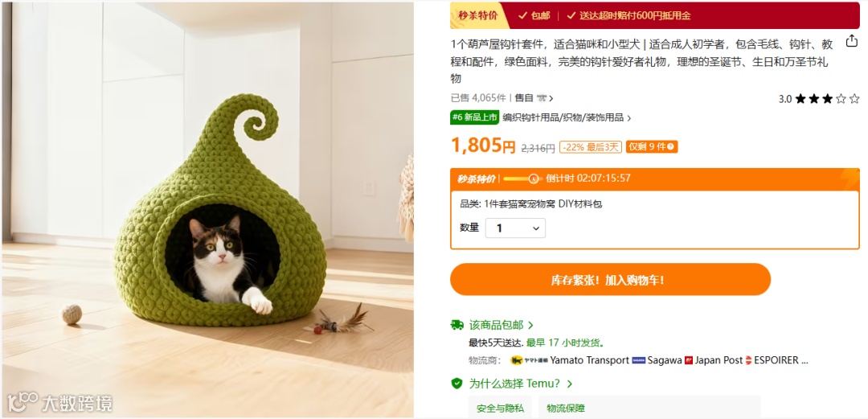Open the 数量 quantity dropdown
The width and height of the screenshot is (868, 419).
point(515,228)
